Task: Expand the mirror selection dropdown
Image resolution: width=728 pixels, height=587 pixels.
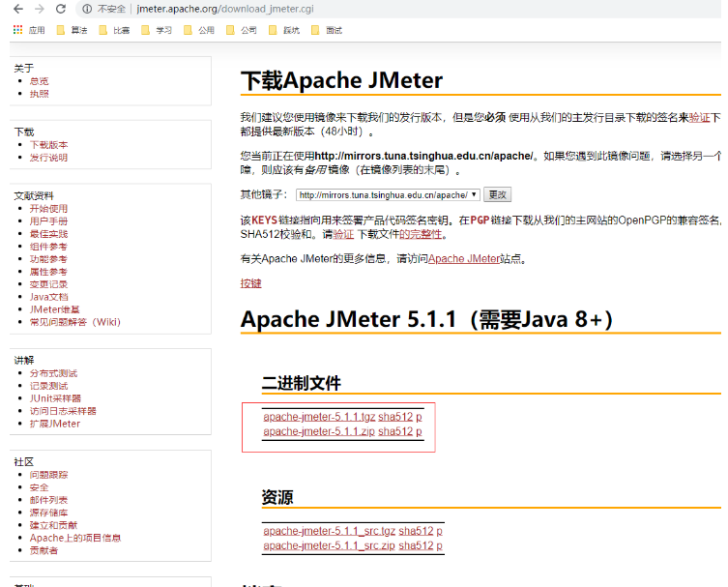Action: click(x=388, y=195)
